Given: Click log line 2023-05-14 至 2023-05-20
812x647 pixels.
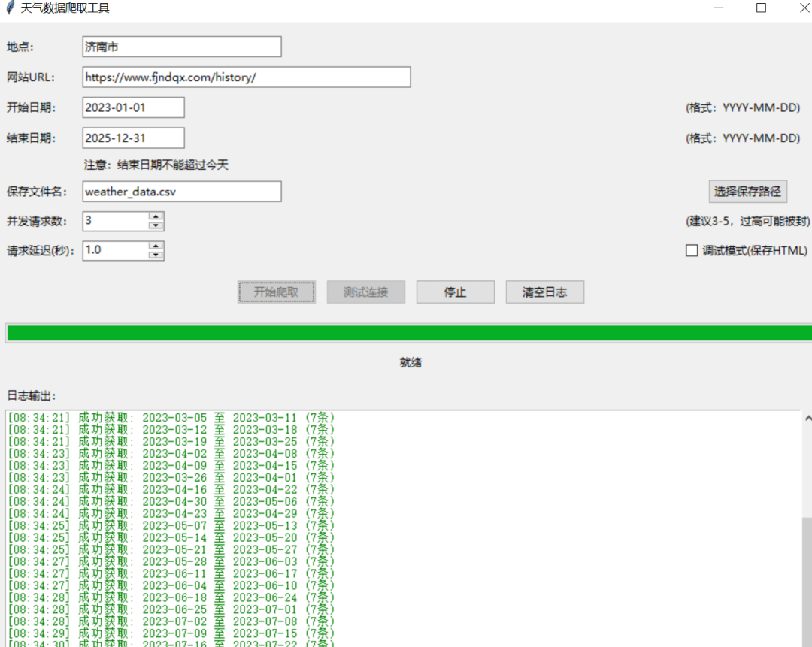Looking at the screenshot, I should tap(171, 537).
